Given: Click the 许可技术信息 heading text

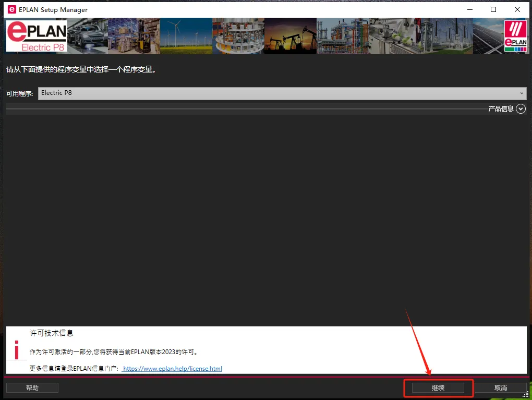Looking at the screenshot, I should tap(52, 333).
